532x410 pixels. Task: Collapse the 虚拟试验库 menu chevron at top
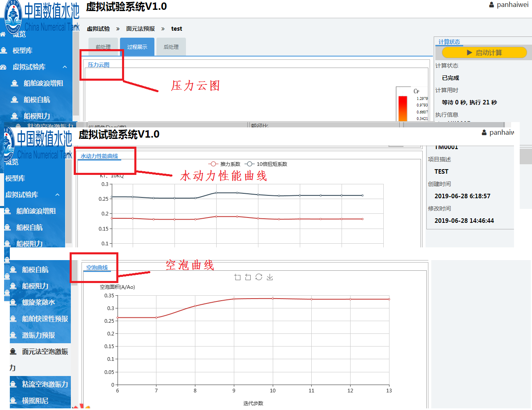click(65, 67)
